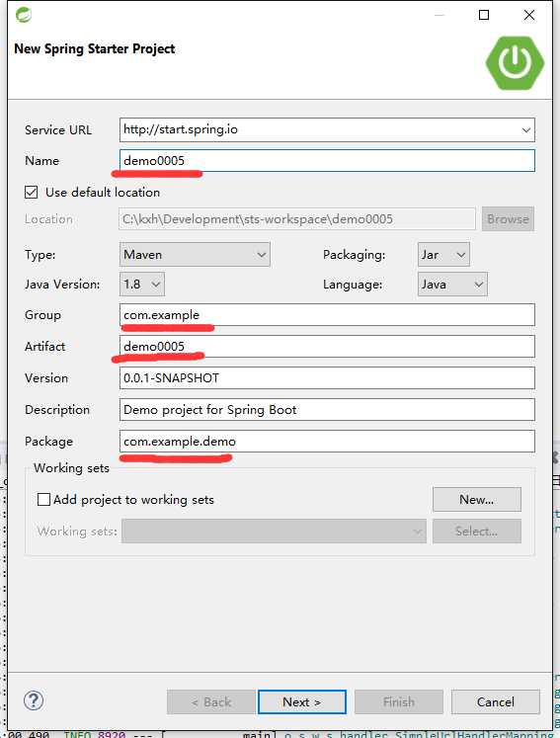Click into the Name field

pyautogui.click(x=327, y=161)
